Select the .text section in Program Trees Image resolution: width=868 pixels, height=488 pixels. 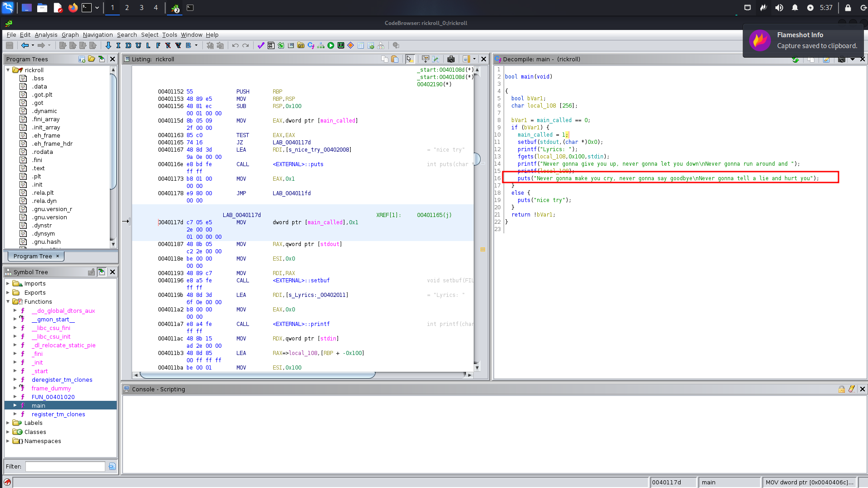(38, 168)
